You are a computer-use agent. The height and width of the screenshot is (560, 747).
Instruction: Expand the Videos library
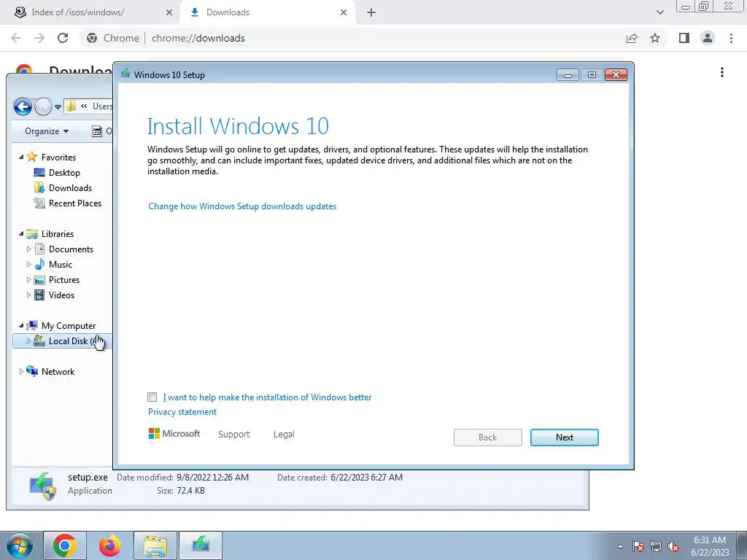(x=28, y=295)
